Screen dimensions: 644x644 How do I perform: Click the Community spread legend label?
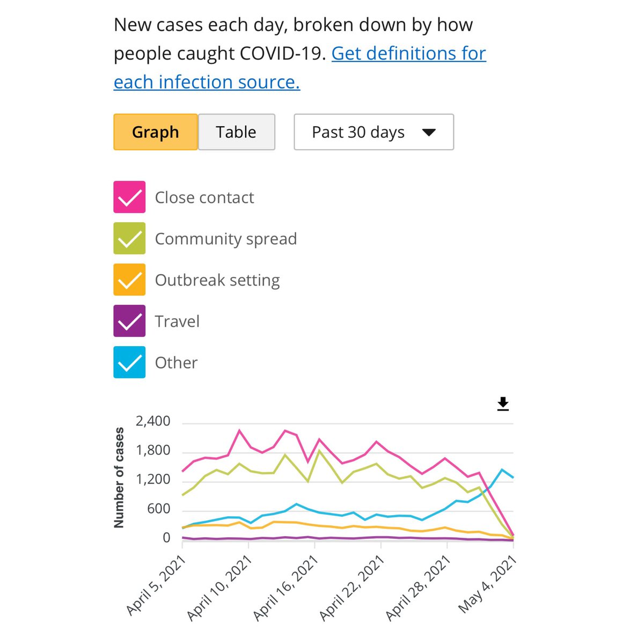click(x=226, y=239)
